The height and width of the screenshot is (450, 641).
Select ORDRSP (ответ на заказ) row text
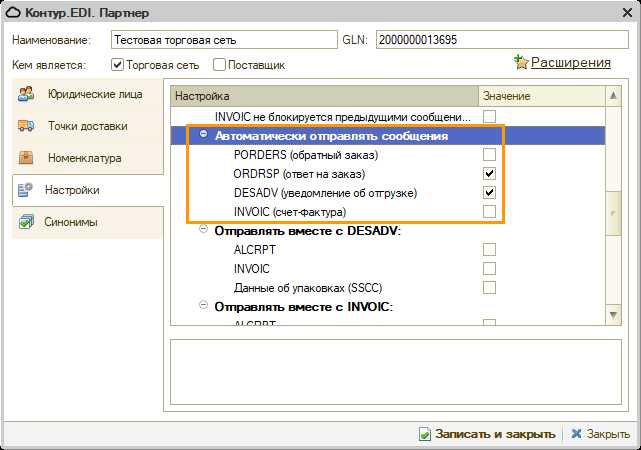point(299,174)
